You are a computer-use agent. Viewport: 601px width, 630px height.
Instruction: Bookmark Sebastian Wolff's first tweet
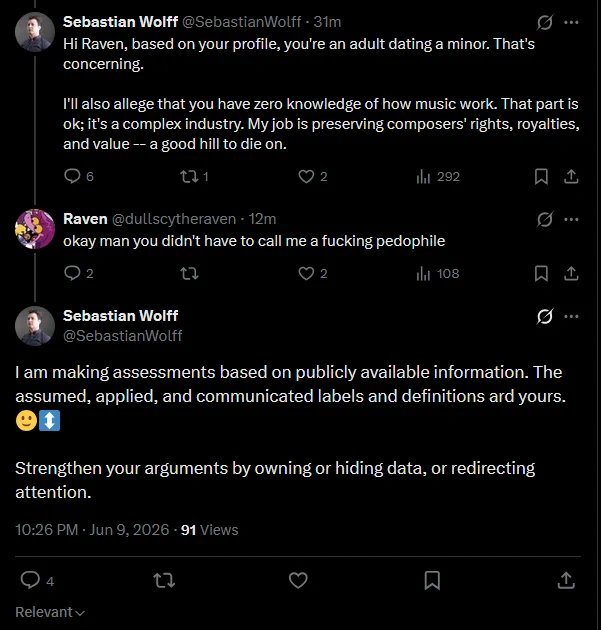[541, 176]
